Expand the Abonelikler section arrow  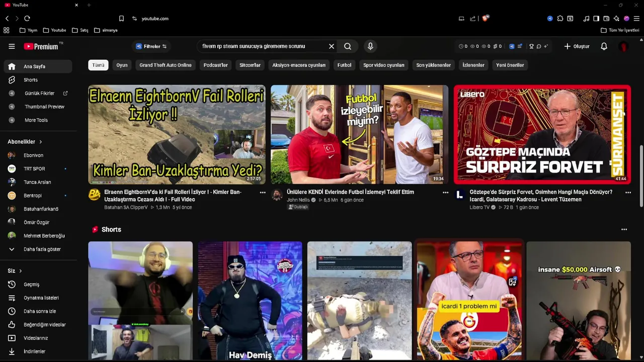(x=41, y=142)
